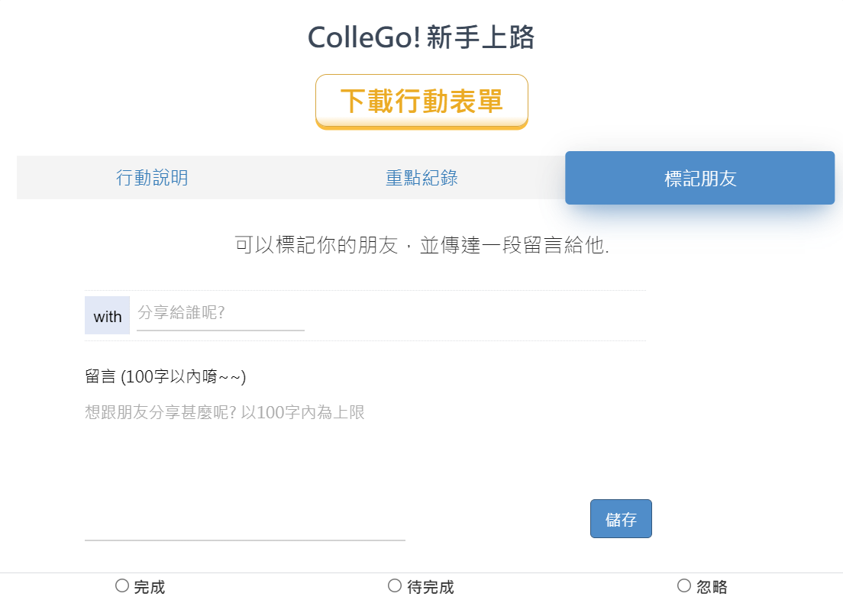Save the message with 儲存 button

(x=621, y=519)
